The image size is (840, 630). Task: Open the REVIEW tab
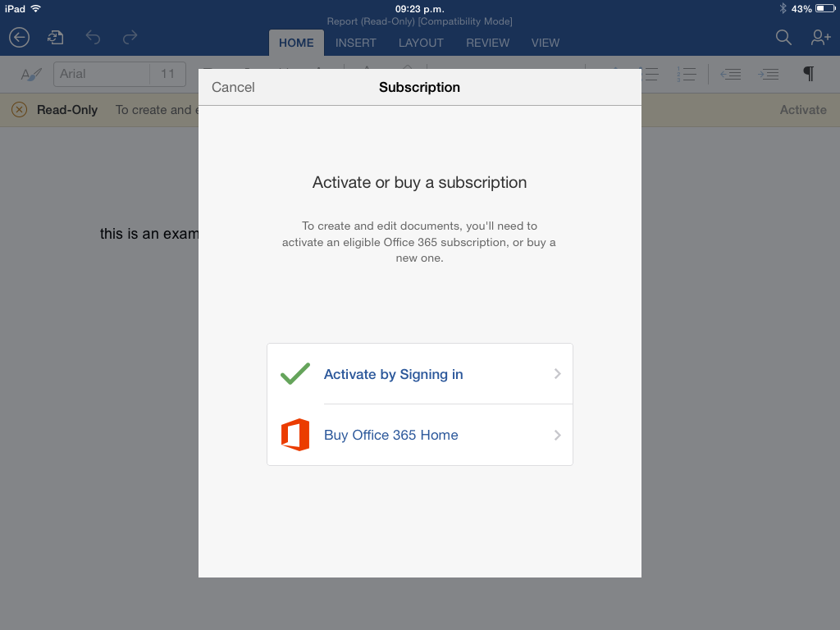487,43
